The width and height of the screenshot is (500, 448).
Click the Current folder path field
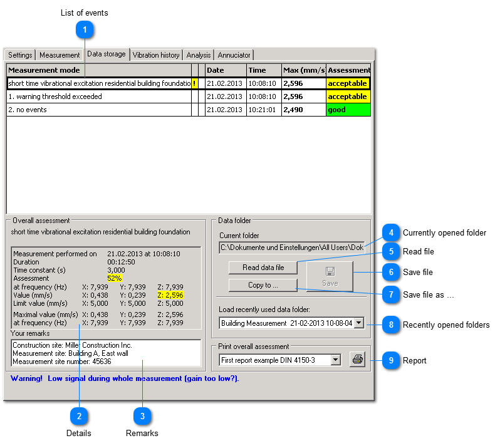[x=291, y=247]
